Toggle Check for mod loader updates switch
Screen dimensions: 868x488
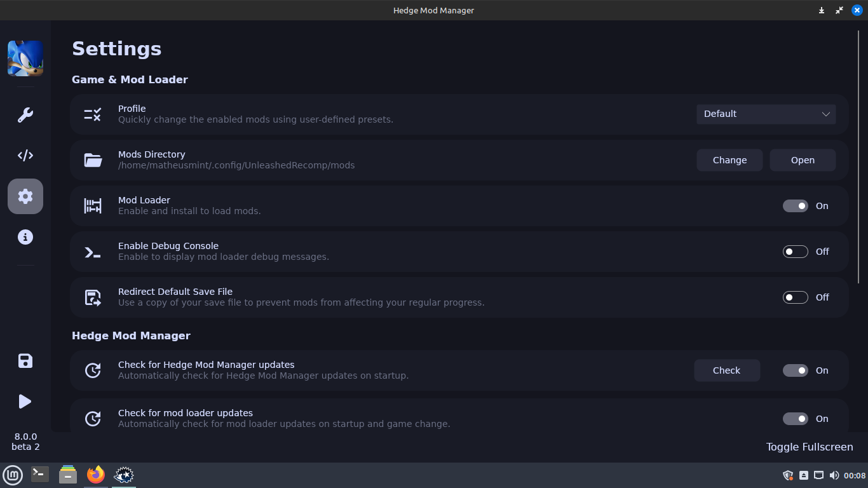click(795, 419)
